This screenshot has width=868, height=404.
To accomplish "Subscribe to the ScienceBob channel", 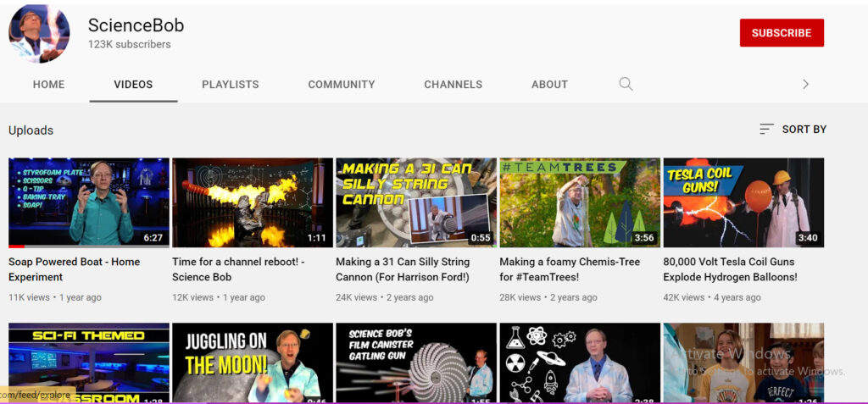I will (781, 33).
